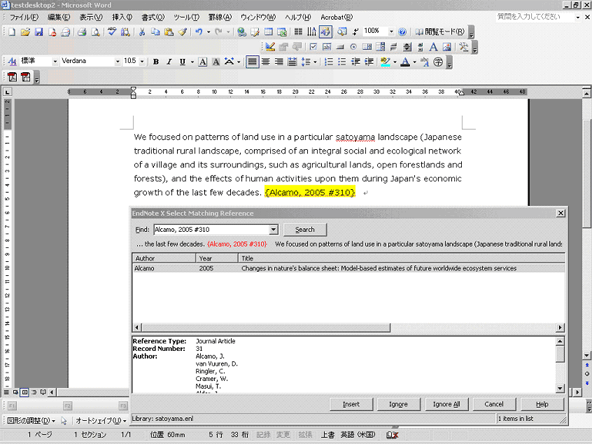Click the Find text field in EndNote

pyautogui.click(x=211, y=230)
